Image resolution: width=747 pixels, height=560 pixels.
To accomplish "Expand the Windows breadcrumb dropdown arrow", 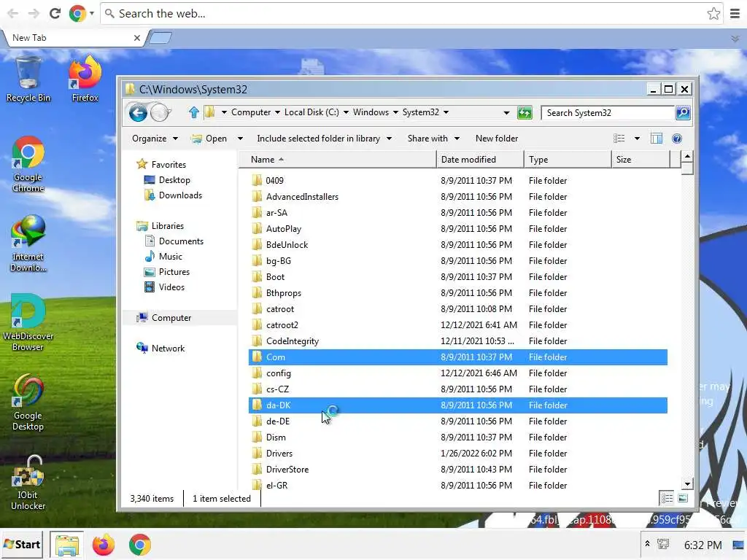I will (x=395, y=112).
